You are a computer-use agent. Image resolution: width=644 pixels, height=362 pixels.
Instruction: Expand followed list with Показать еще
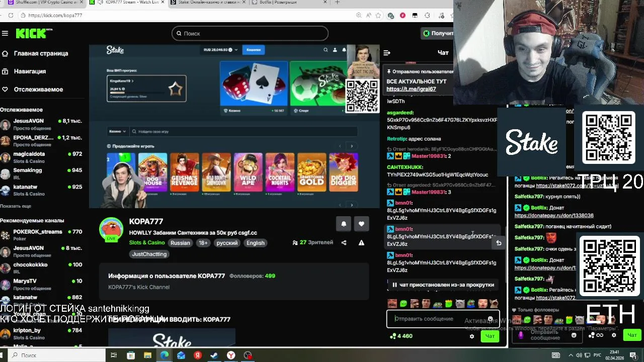[x=16, y=206]
